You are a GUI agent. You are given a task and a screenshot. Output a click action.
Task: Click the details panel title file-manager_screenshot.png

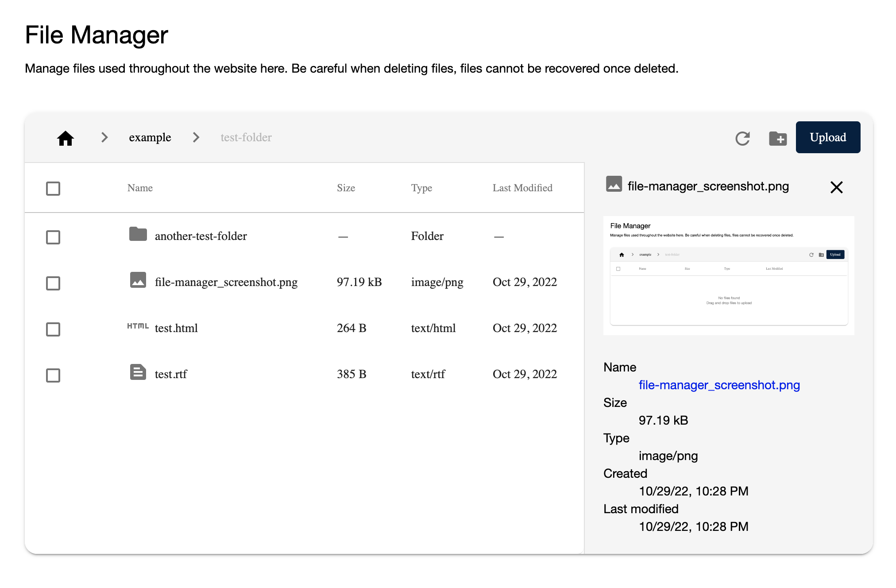(708, 186)
